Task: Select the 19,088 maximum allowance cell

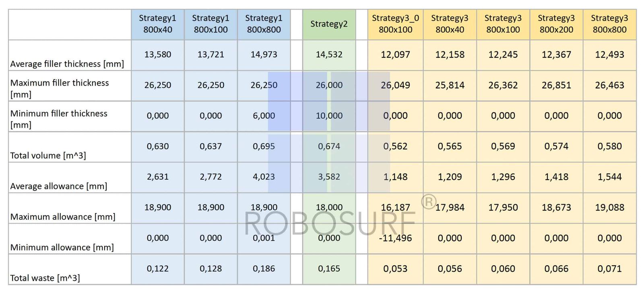Action: (x=609, y=207)
